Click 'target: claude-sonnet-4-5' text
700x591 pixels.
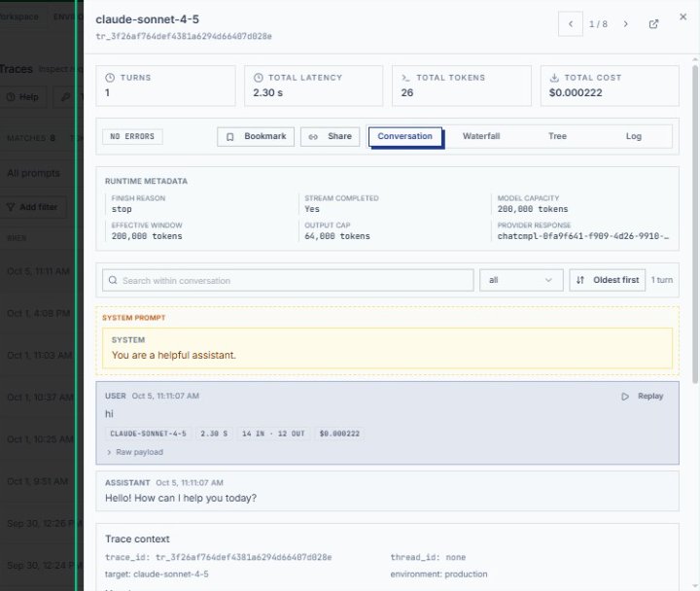157,574
